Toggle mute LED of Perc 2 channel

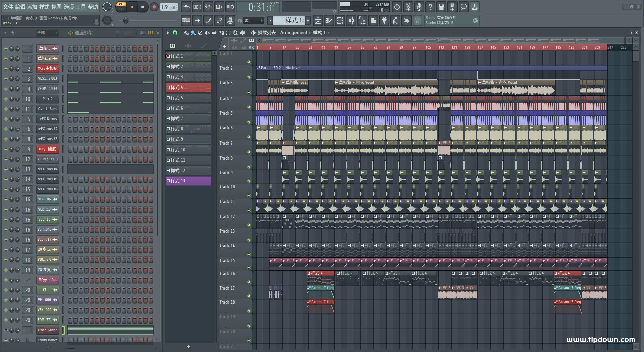[6, 99]
